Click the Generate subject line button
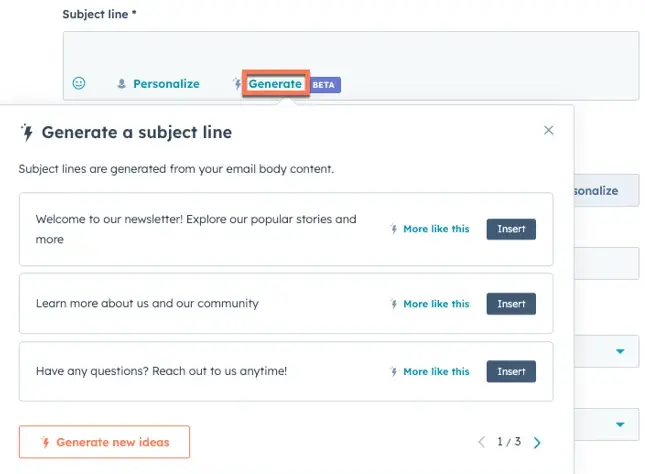Viewport: 645px width, 474px height. [x=274, y=84]
